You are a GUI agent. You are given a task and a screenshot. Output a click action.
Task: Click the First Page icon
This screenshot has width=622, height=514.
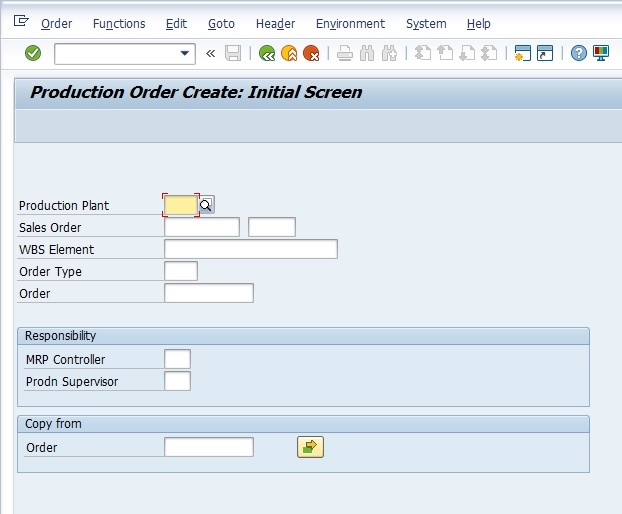click(423, 53)
